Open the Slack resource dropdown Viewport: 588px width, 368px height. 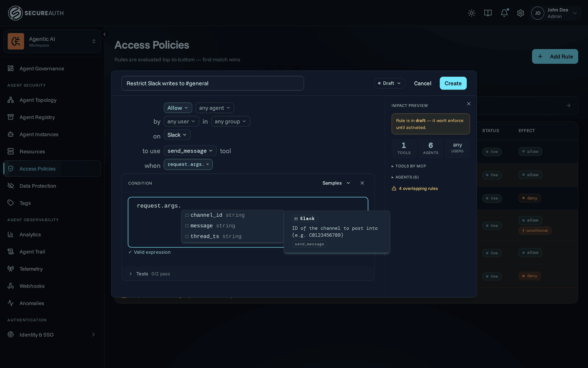[x=177, y=135]
